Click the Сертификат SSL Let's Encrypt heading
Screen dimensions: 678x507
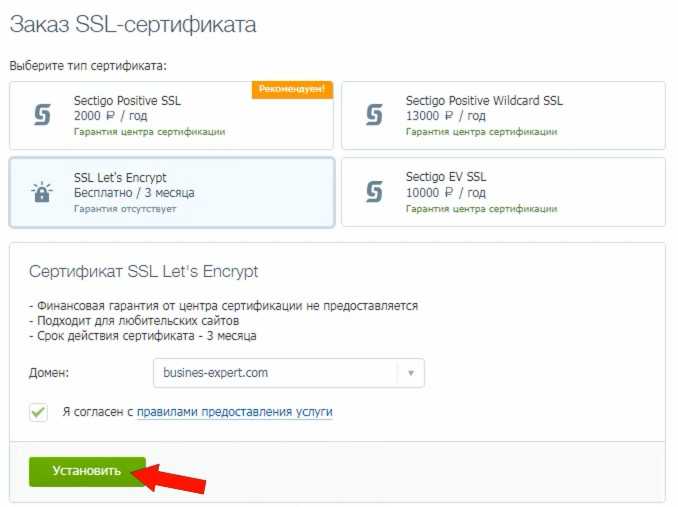(x=144, y=271)
